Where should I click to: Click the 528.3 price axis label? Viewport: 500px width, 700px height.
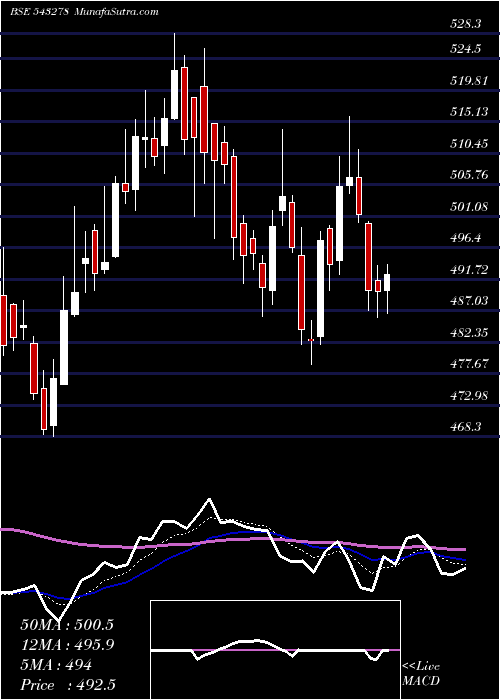point(465,25)
